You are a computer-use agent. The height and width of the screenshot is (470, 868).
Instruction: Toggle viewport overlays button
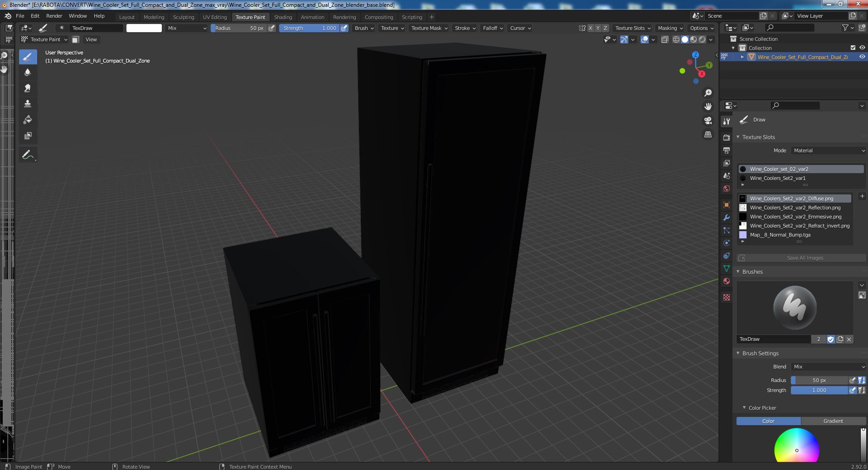tap(645, 39)
